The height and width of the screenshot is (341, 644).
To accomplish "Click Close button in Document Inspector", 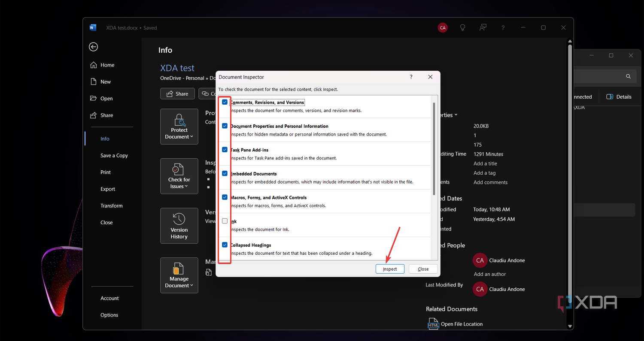I will [x=423, y=269].
